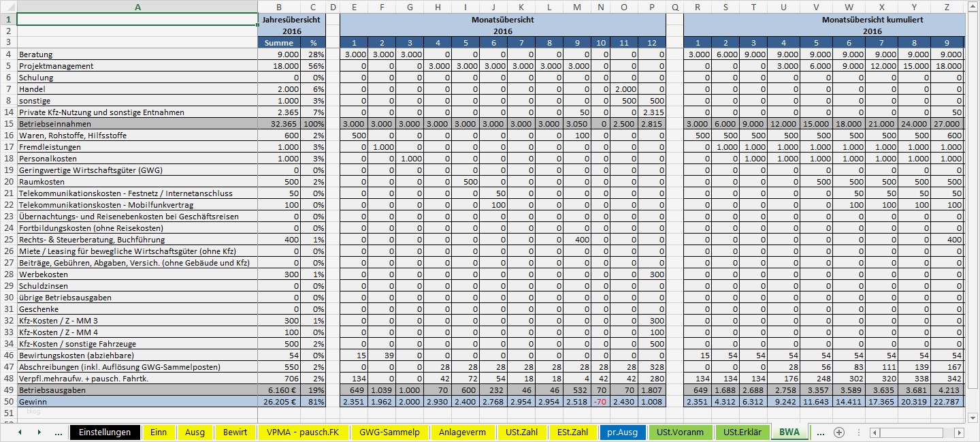Open the Einn worksheet
Screen dimensions: 980x442
pos(159,432)
